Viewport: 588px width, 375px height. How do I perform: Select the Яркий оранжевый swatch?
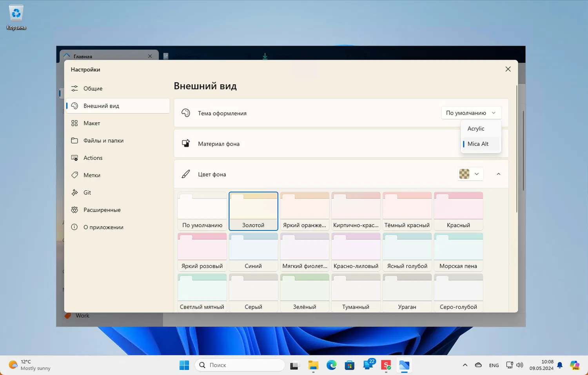click(x=305, y=211)
